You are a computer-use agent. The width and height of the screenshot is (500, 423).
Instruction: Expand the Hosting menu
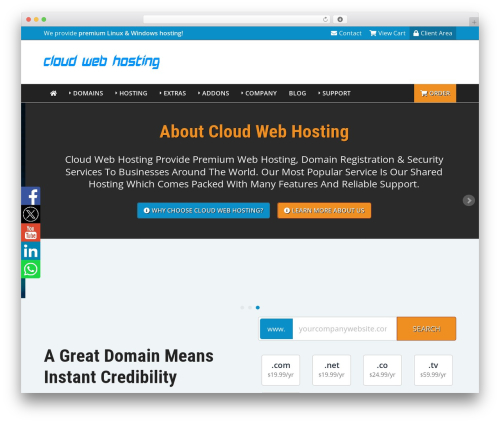pyautogui.click(x=131, y=93)
